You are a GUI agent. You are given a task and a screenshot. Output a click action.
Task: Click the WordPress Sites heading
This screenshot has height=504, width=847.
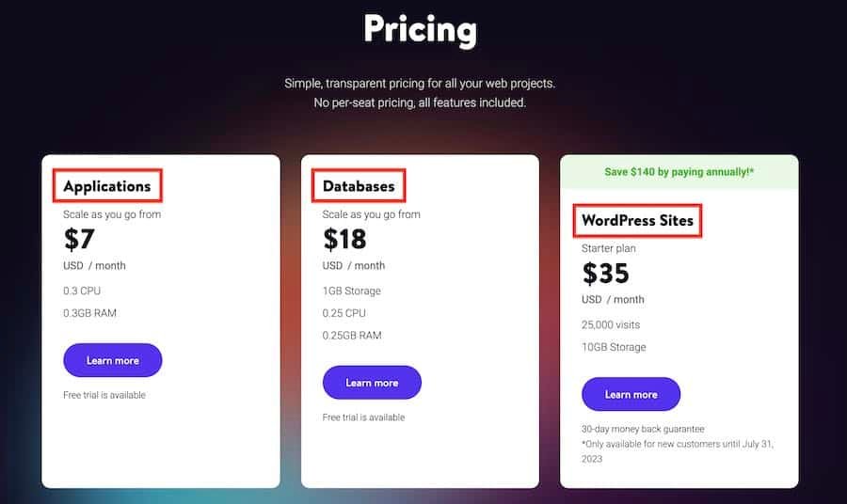click(x=637, y=221)
